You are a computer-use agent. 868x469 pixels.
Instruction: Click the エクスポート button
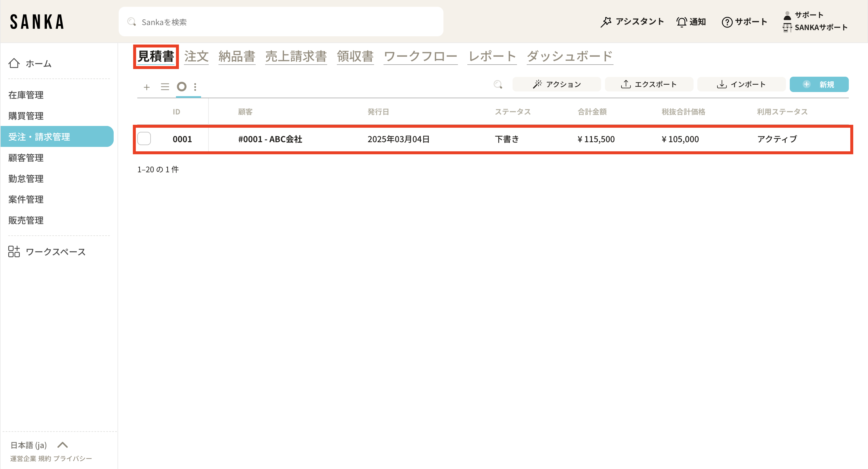point(649,84)
